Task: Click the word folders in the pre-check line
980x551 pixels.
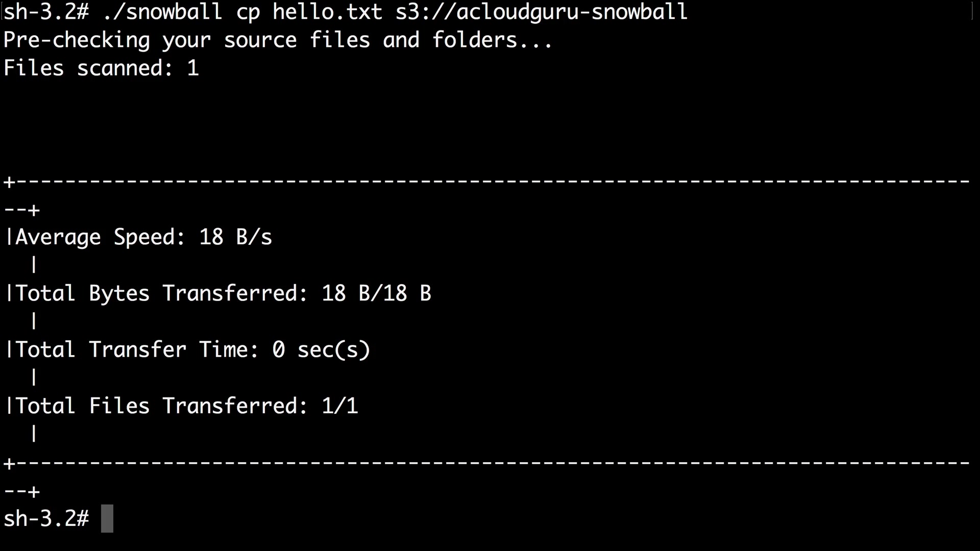Action: 475,40
